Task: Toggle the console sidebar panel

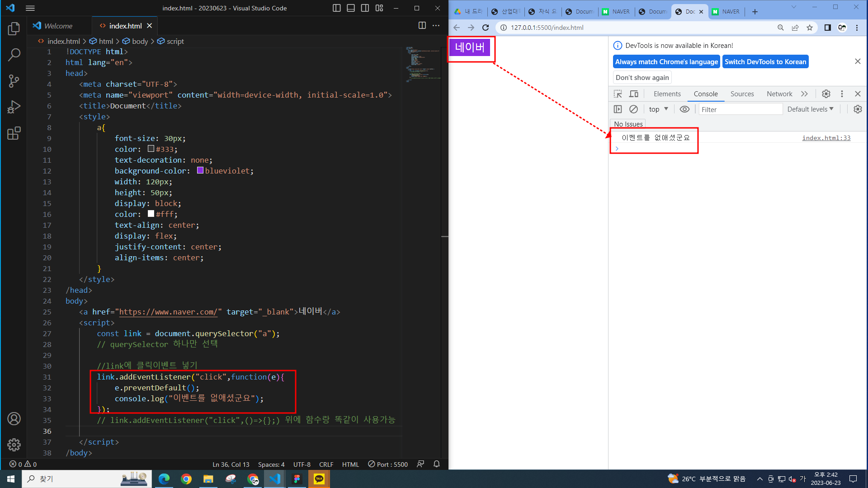Action: point(618,109)
